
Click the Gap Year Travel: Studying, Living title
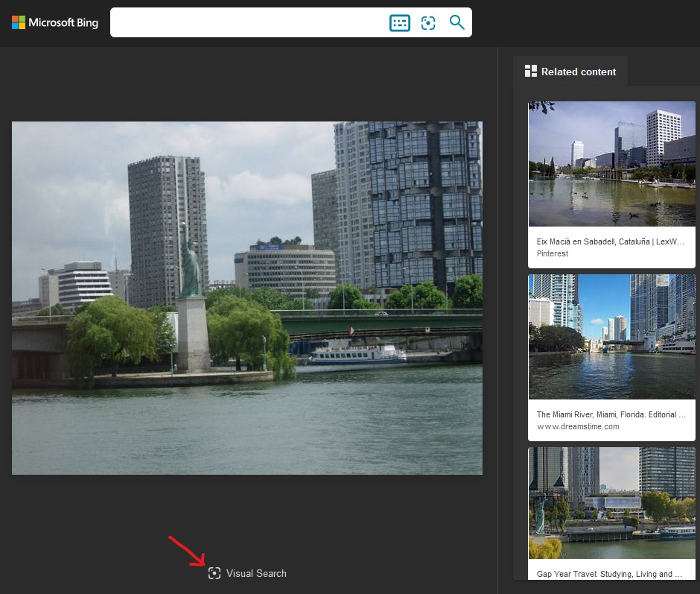[x=609, y=574]
